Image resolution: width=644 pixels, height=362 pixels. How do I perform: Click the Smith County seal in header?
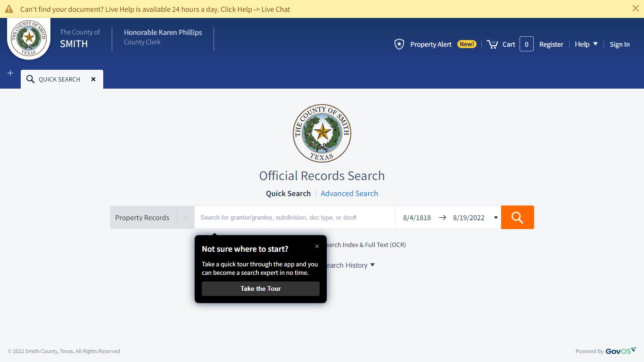29,38
